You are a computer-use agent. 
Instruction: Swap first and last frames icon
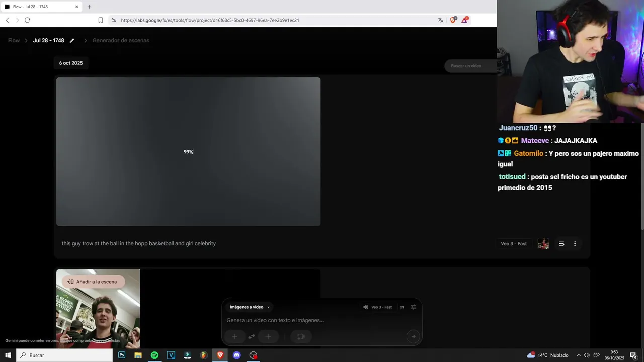click(x=252, y=337)
